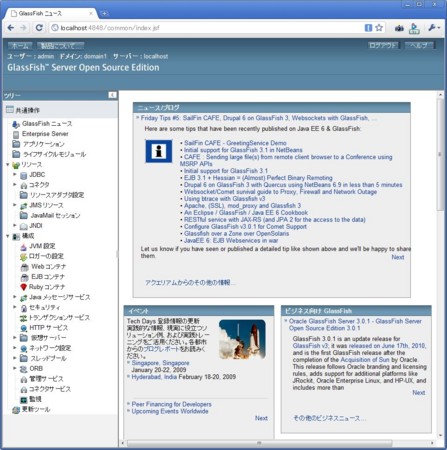Image resolution: width=447 pixels, height=450 pixels.
Task: Click the Enterprise Server icon in tree
Action: click(x=16, y=134)
